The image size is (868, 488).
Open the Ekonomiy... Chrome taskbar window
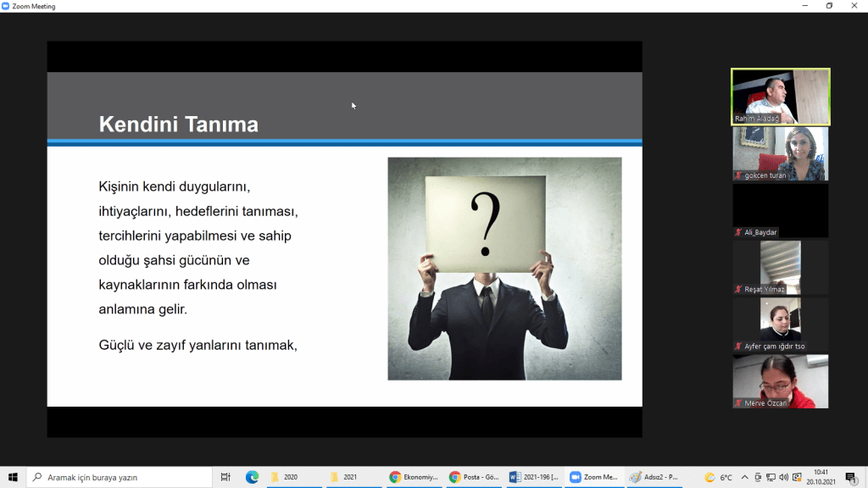click(415, 477)
